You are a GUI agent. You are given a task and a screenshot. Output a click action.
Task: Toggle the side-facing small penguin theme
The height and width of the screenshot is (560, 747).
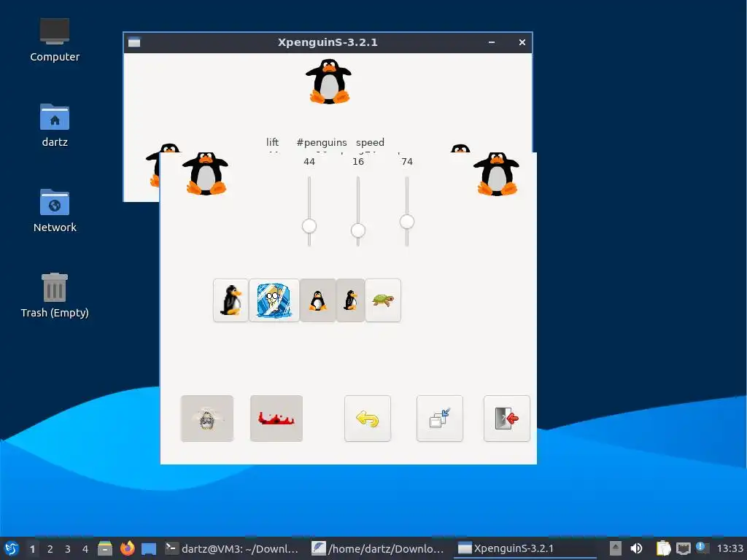coord(351,300)
